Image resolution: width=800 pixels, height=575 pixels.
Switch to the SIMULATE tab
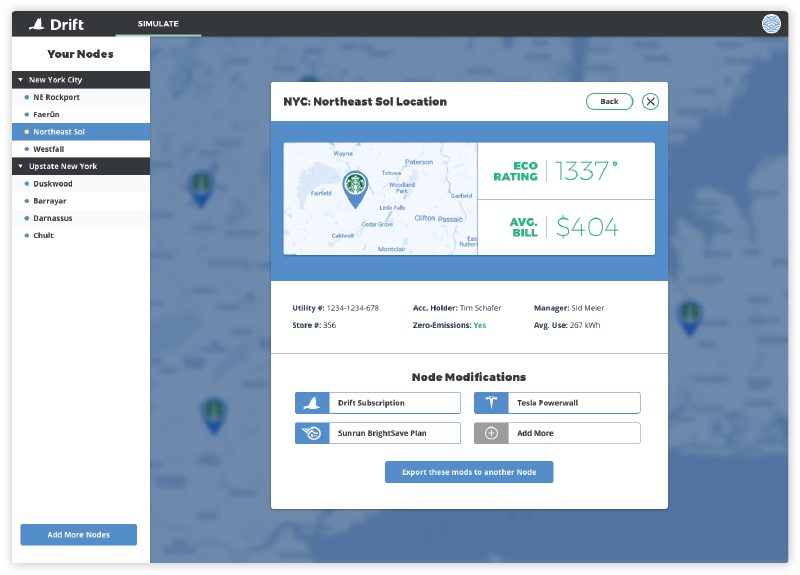coord(158,23)
